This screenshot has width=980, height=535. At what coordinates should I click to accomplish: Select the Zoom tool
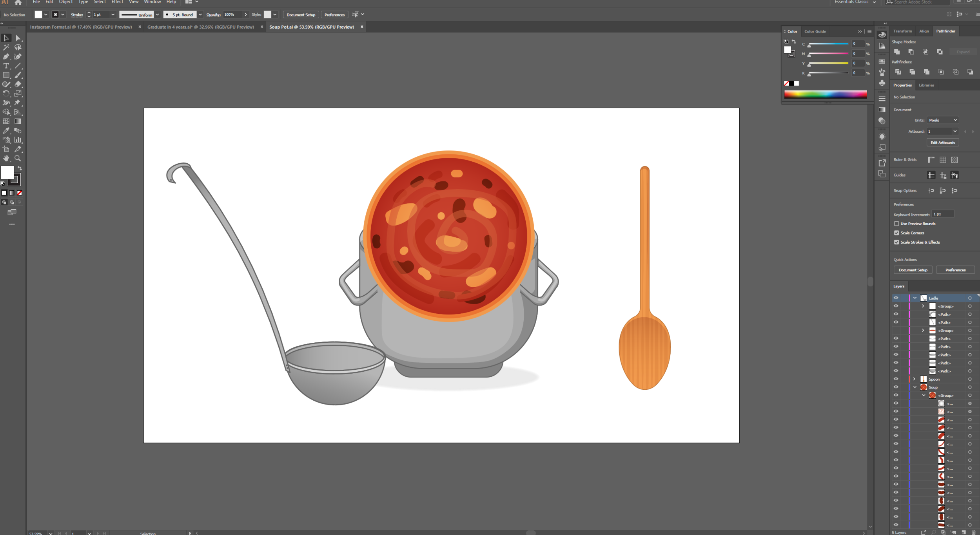pos(18,159)
